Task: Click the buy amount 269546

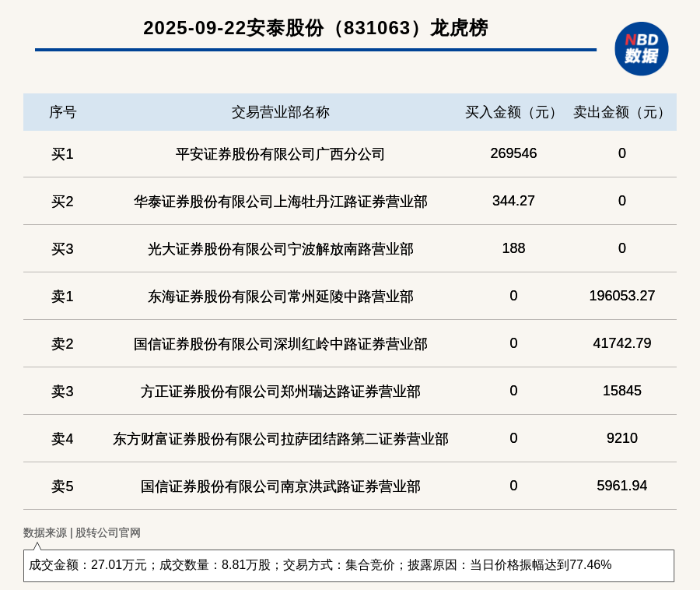Action: [x=513, y=153]
